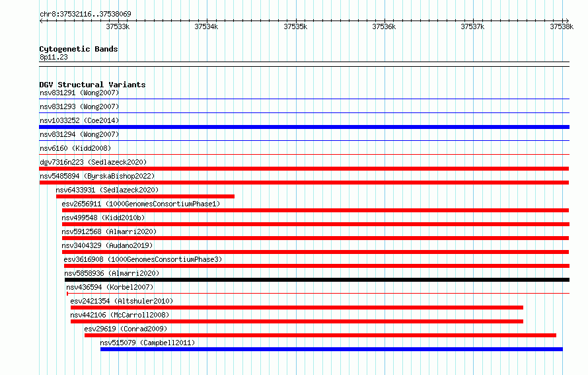Select nsv6433931 (Sedlazeck2020) label

pyautogui.click(x=107, y=190)
